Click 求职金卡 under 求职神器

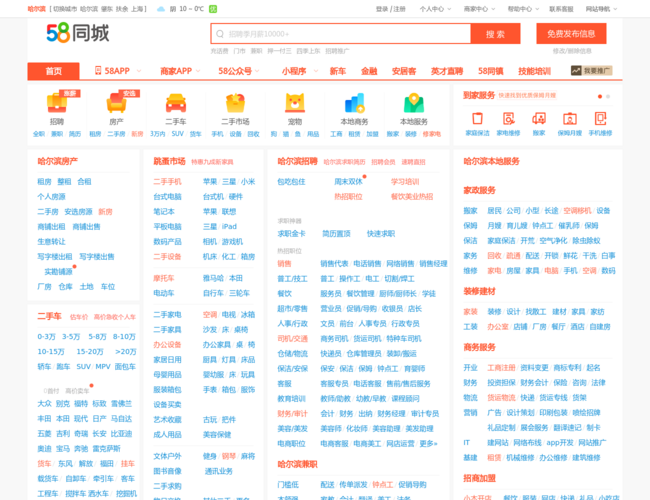[x=291, y=234]
